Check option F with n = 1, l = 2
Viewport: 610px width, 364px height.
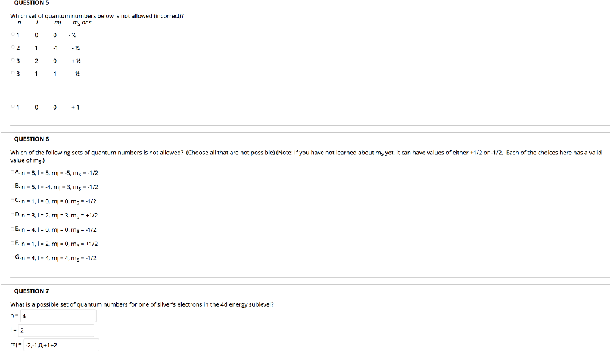tap(13, 244)
